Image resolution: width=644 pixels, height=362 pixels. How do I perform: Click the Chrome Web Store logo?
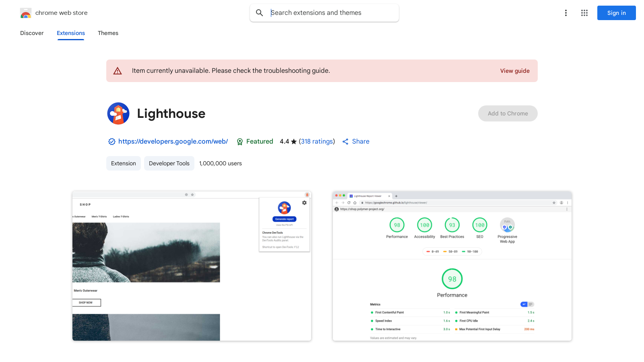26,13
